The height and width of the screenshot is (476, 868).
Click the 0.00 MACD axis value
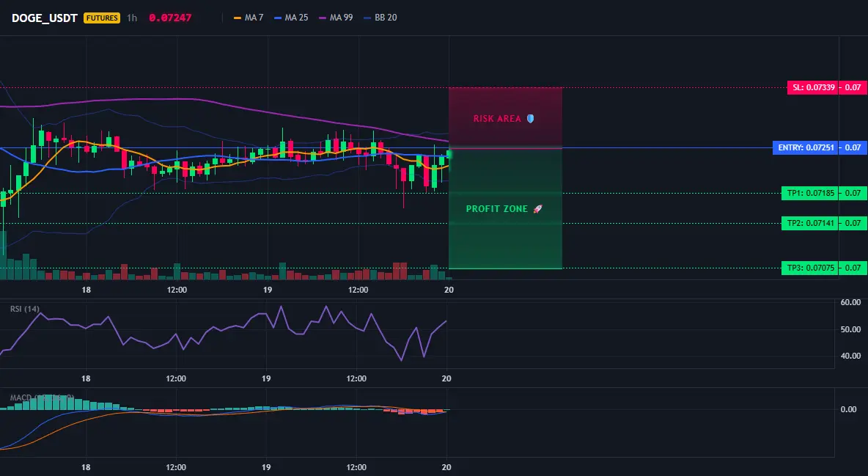(x=849, y=409)
